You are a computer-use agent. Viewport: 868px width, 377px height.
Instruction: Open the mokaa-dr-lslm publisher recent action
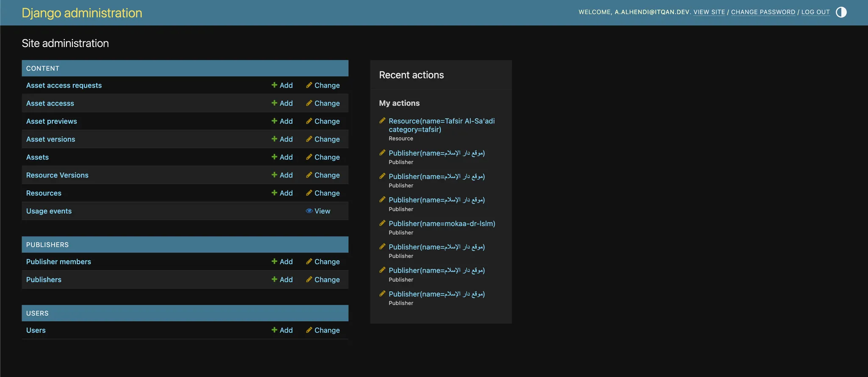pos(442,224)
